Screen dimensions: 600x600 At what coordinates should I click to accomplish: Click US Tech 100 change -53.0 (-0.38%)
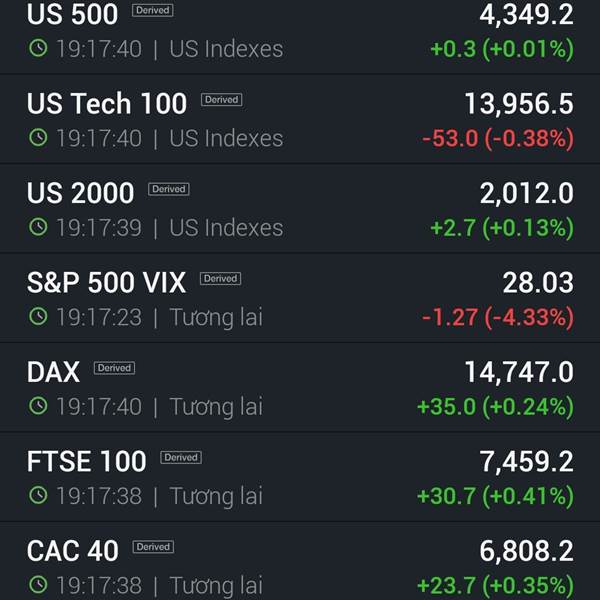pos(498,138)
